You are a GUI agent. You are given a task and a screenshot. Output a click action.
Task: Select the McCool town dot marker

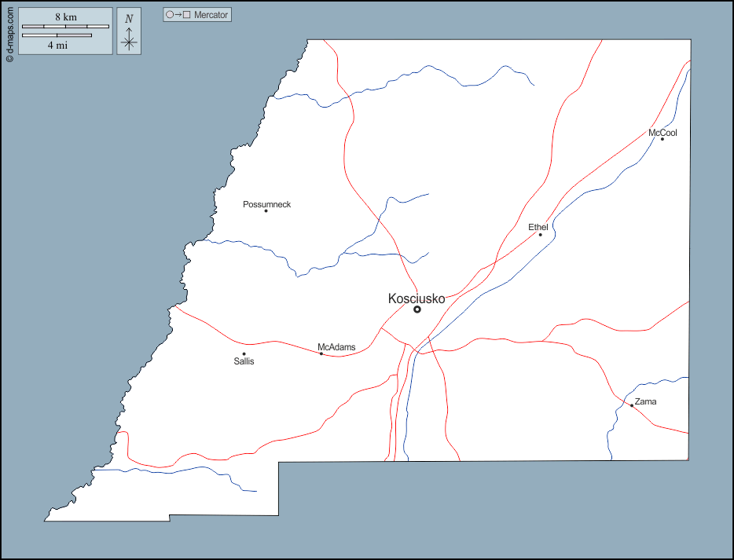point(662,139)
